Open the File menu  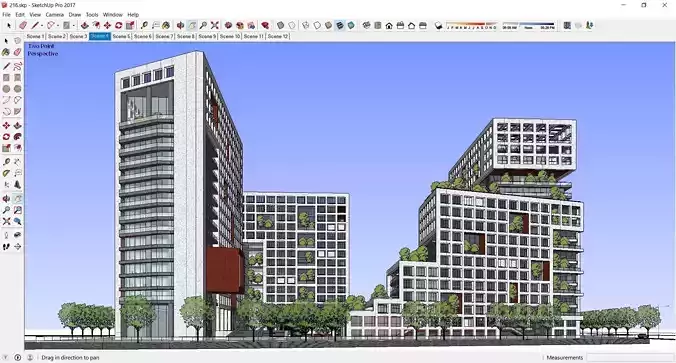[6, 15]
